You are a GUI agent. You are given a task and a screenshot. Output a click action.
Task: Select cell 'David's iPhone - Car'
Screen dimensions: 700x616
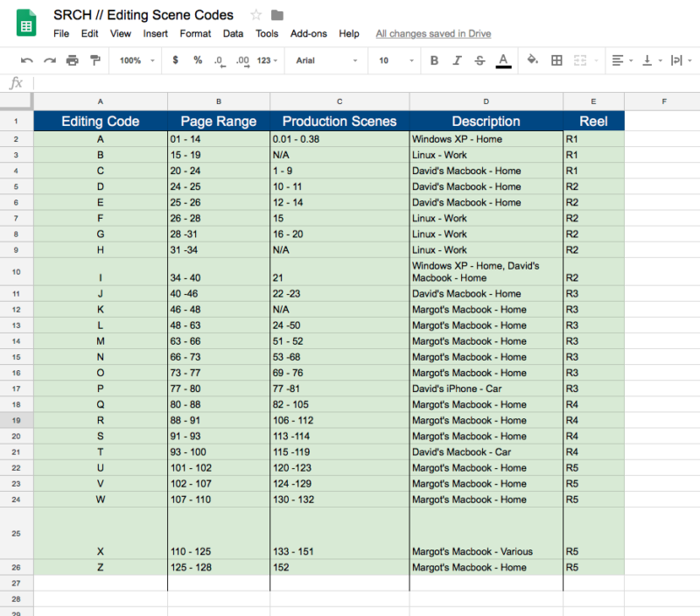point(486,388)
